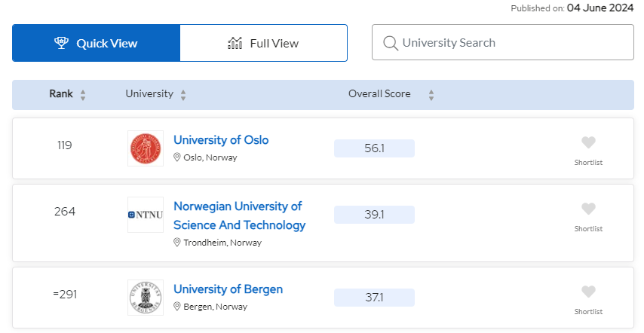Image resolution: width=644 pixels, height=333 pixels.
Task: Click the rank value =291
Action: point(65,295)
